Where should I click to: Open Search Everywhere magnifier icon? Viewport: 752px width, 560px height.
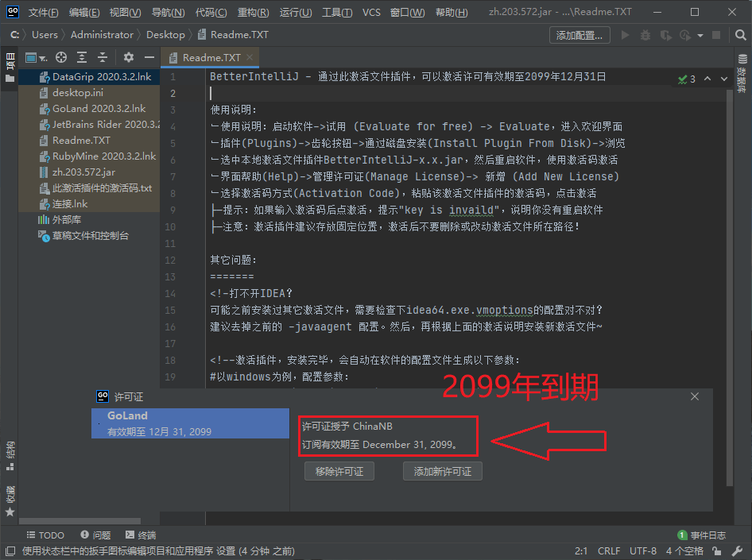(741, 35)
